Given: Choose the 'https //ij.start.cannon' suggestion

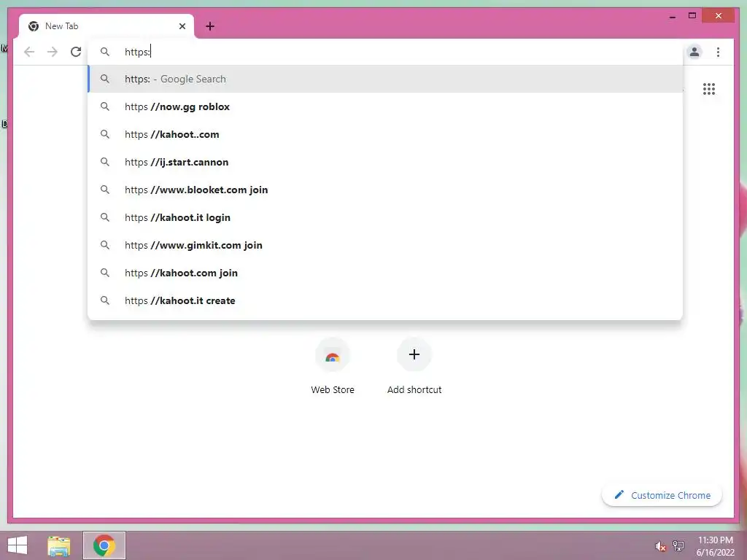Looking at the screenshot, I should coord(385,162).
